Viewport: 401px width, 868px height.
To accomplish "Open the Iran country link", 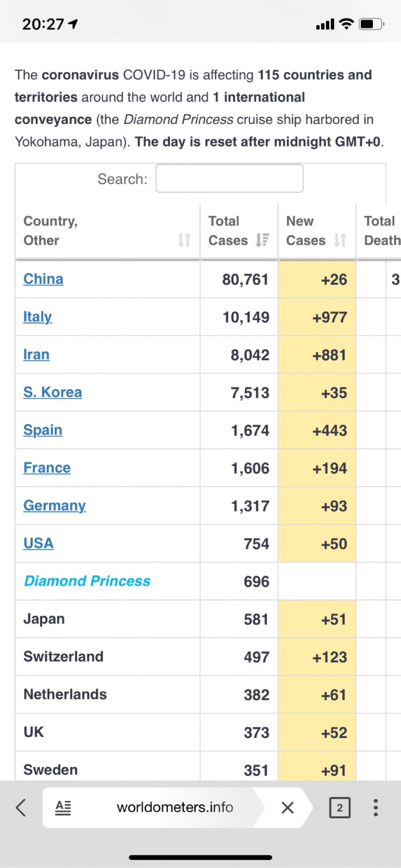I will (x=36, y=354).
